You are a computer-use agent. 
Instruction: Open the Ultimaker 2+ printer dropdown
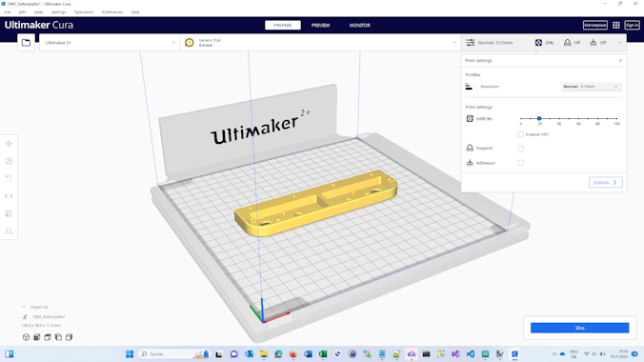click(110, 42)
